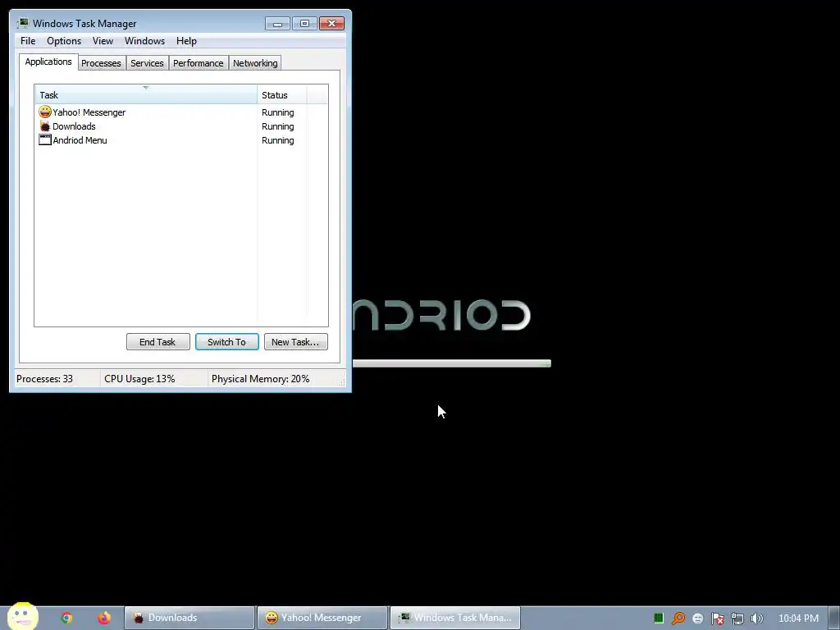Click the Show Desktop strip at taskbar end
The width and height of the screenshot is (840, 630).
coord(834,618)
